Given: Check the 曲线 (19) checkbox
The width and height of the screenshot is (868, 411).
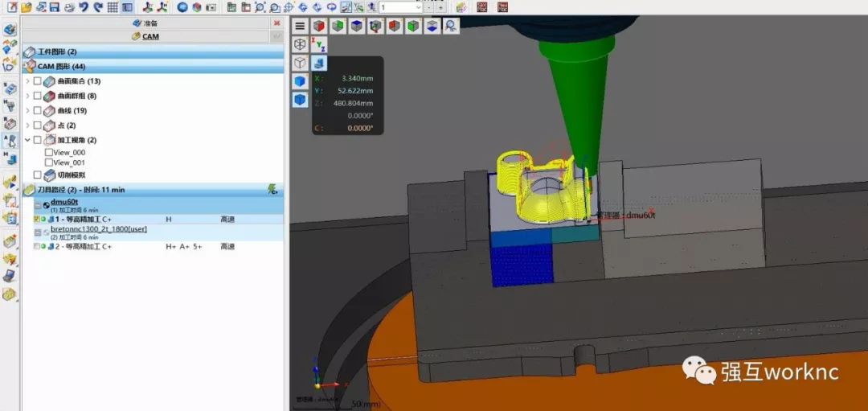Looking at the screenshot, I should tap(37, 110).
